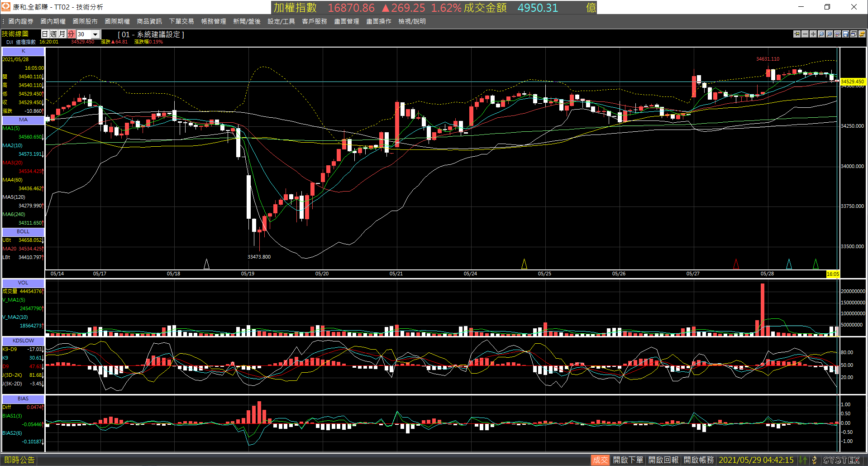Click the yellow triangle marker near 05/25

click(x=525, y=264)
